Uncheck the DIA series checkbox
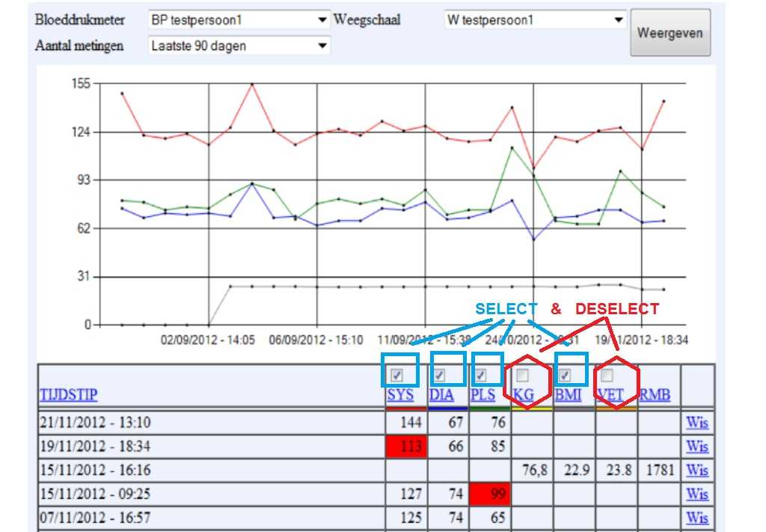766x532 pixels. pos(440,375)
